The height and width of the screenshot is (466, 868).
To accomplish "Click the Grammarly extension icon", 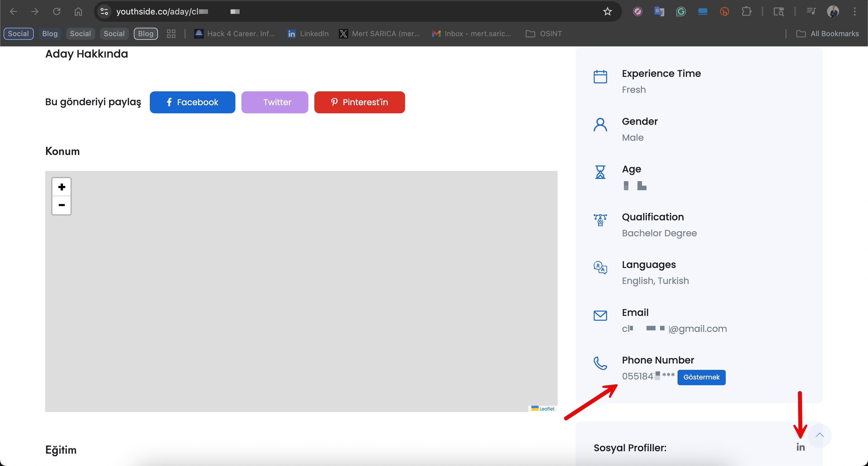I will click(681, 11).
